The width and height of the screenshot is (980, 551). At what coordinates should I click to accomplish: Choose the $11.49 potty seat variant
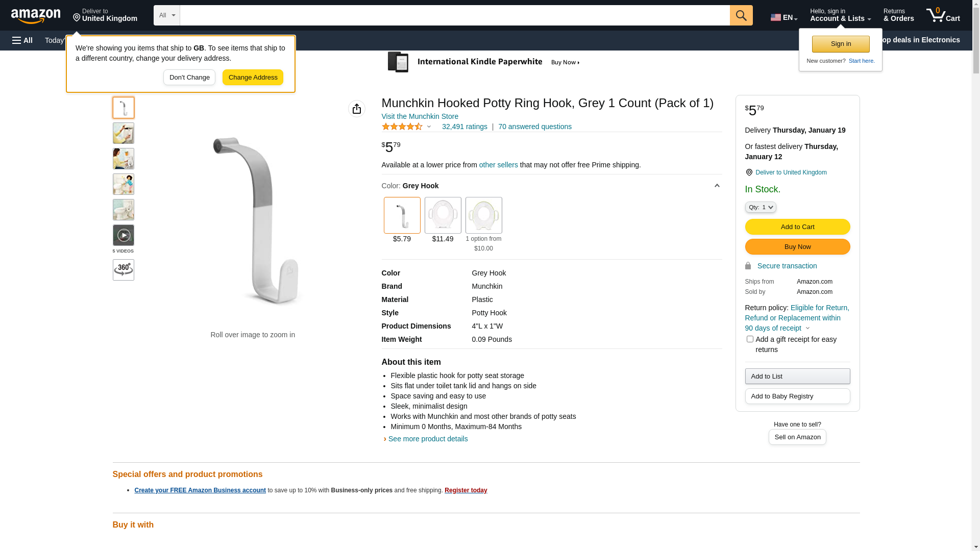443,215
